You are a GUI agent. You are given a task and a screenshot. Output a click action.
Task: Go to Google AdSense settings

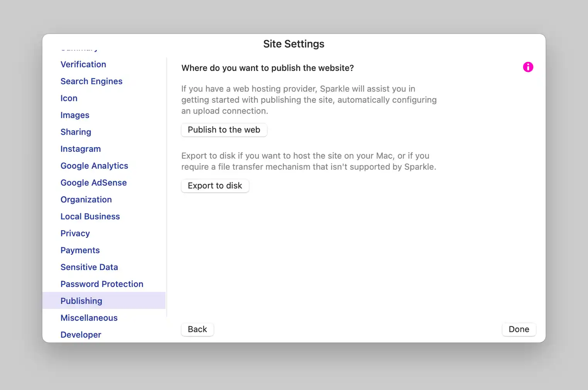94,183
